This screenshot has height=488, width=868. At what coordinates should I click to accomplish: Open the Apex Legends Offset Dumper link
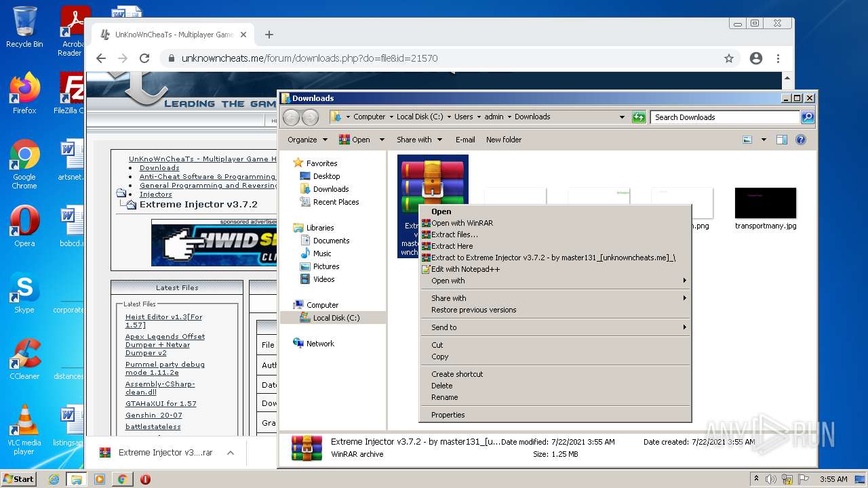165,344
